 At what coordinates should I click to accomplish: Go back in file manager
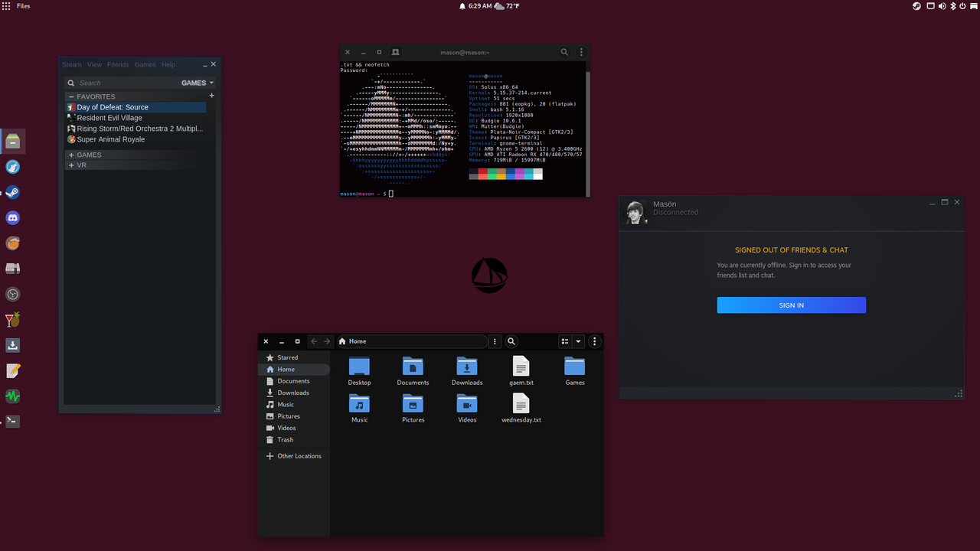click(x=314, y=341)
